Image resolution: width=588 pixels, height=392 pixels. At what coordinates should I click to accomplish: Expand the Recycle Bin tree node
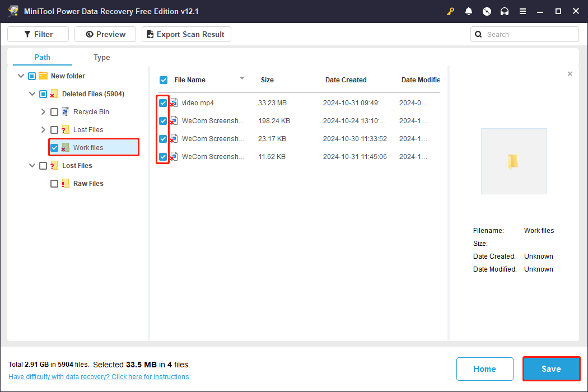pos(43,112)
